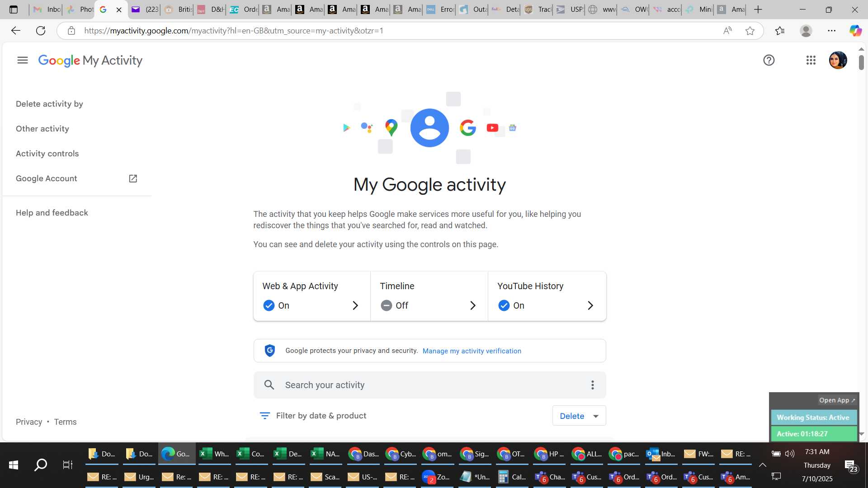868x488 pixels.
Task: Open the Privacy link
Action: coord(29,422)
